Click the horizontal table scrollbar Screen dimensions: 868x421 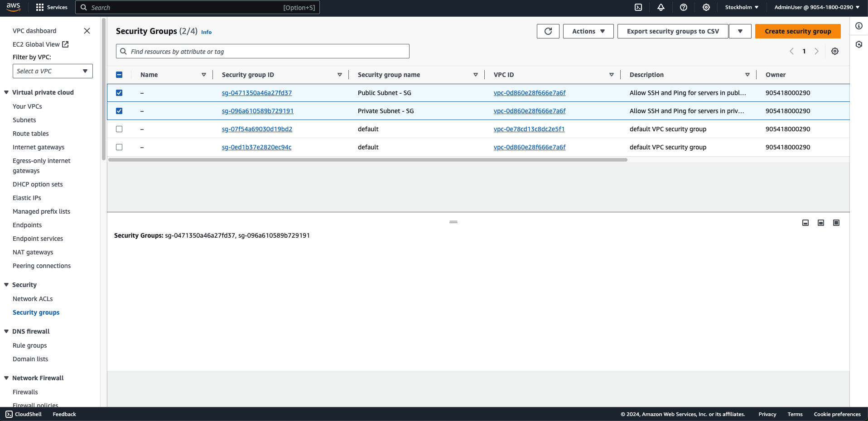pos(367,160)
